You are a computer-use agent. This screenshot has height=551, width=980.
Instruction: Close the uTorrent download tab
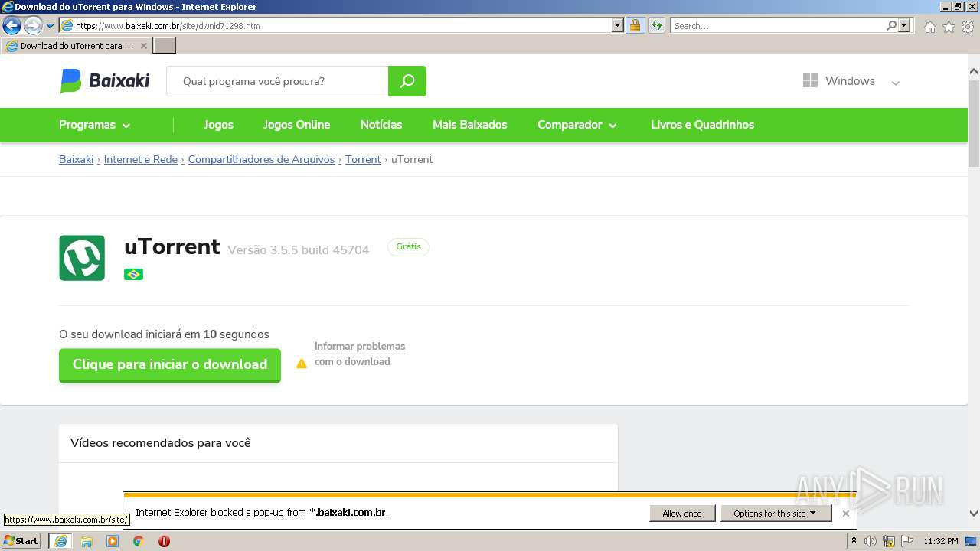[x=143, y=46]
